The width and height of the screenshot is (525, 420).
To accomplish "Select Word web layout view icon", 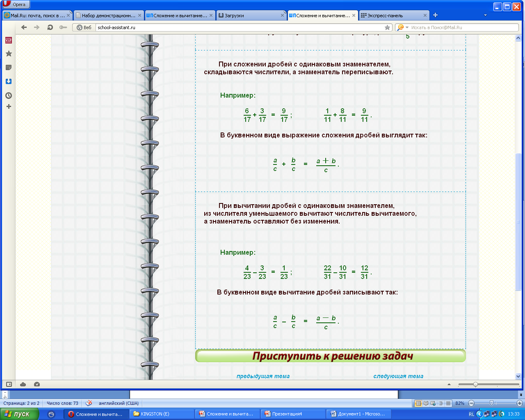I will [x=433, y=403].
